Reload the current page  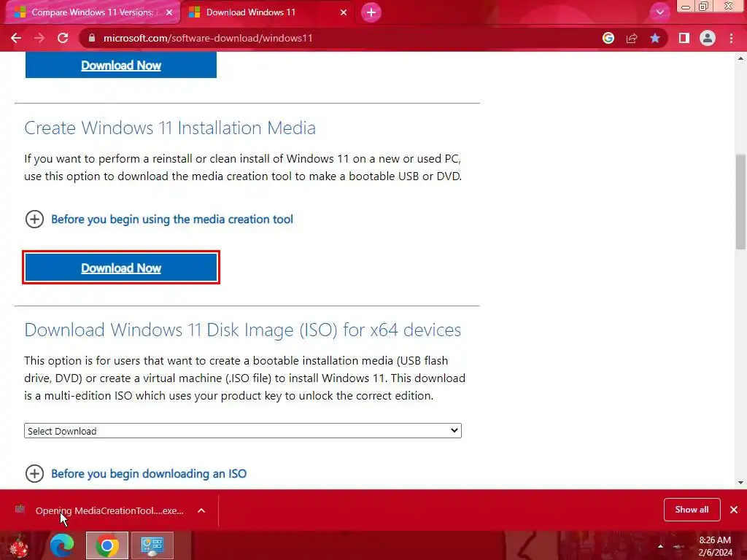click(x=63, y=38)
